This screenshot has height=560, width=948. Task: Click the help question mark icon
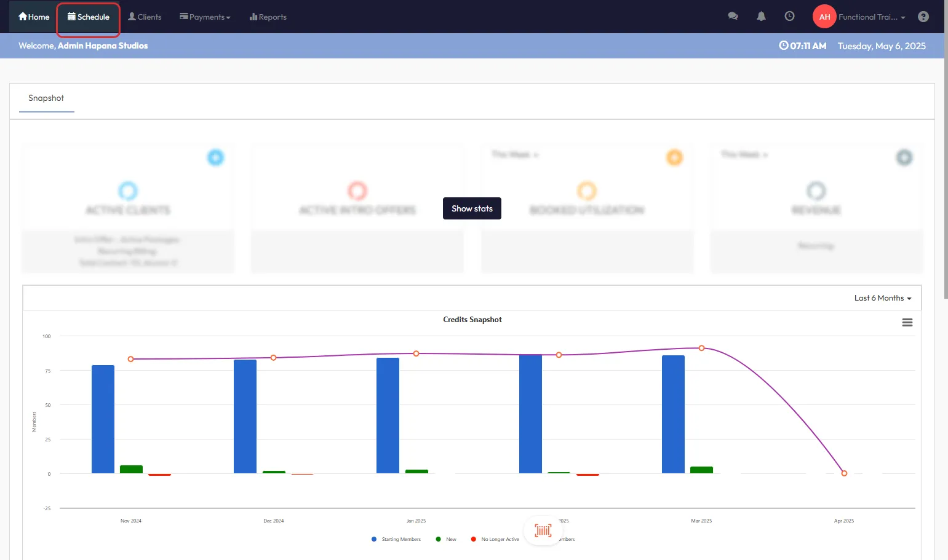[x=923, y=17]
